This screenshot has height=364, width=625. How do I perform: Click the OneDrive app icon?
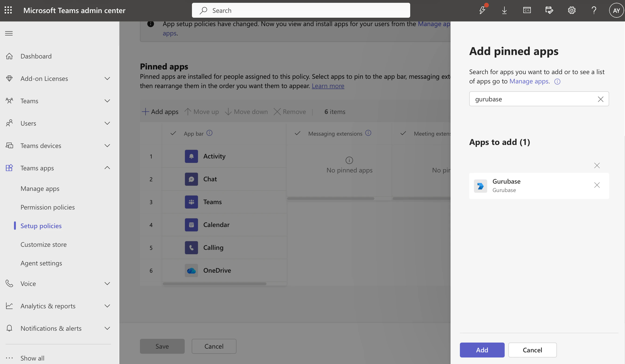point(191,270)
